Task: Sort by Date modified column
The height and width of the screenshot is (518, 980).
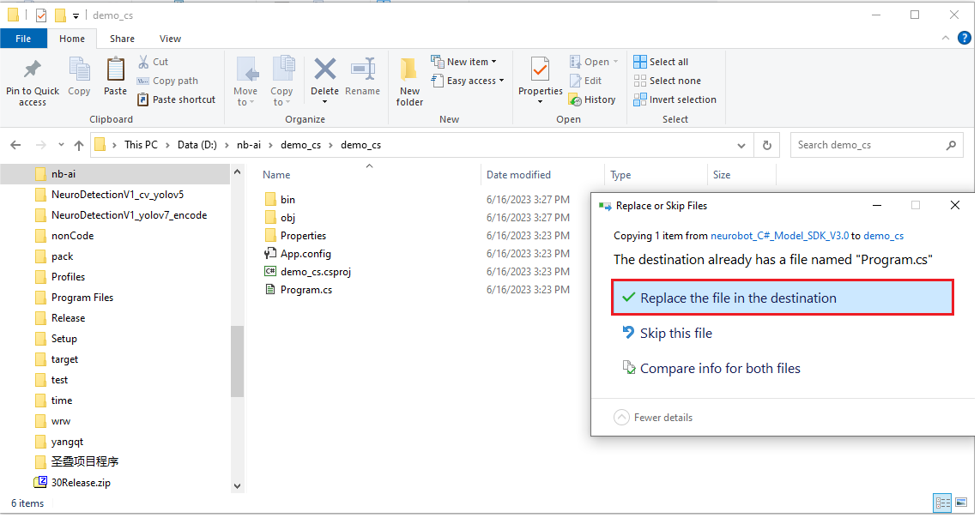Action: (x=519, y=175)
